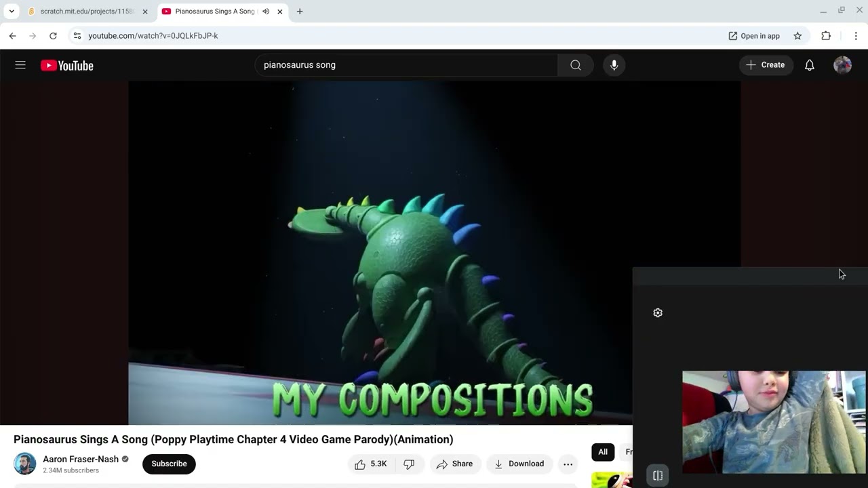
Task: Open the account avatar menu
Action: pyautogui.click(x=842, y=65)
